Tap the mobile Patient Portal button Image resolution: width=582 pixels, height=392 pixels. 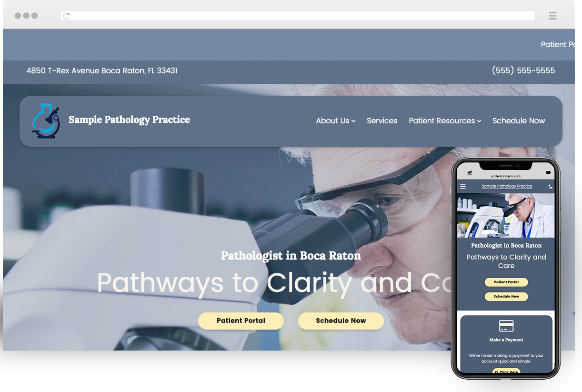point(506,282)
